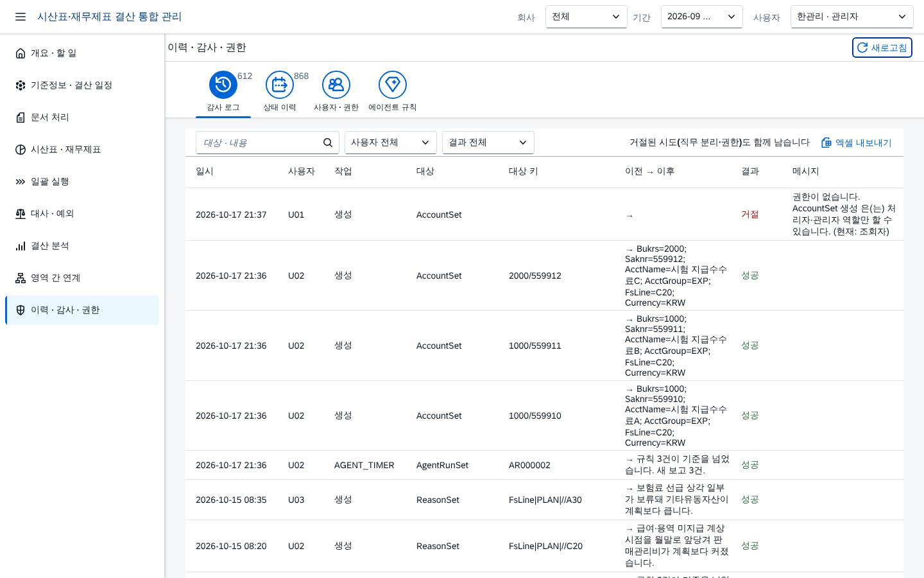Toggle the hamburger navigation menu
Viewport: 924px width, 578px height.
(x=21, y=17)
